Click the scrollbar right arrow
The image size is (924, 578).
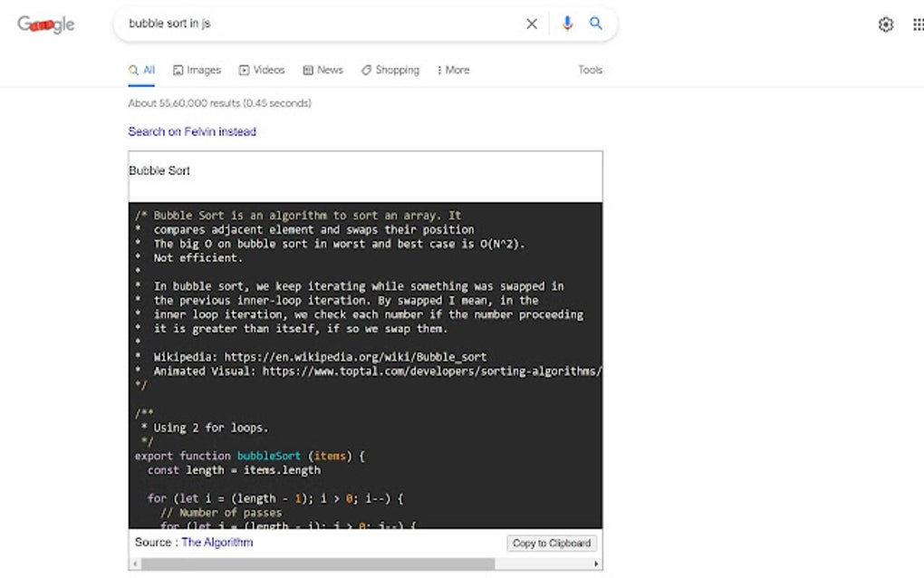(x=596, y=564)
